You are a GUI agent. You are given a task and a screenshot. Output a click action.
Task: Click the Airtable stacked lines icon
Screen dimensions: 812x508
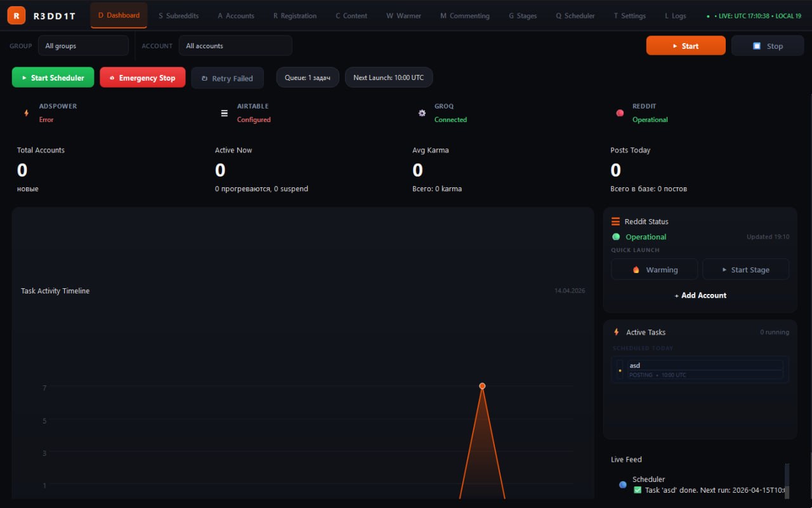[x=224, y=113]
